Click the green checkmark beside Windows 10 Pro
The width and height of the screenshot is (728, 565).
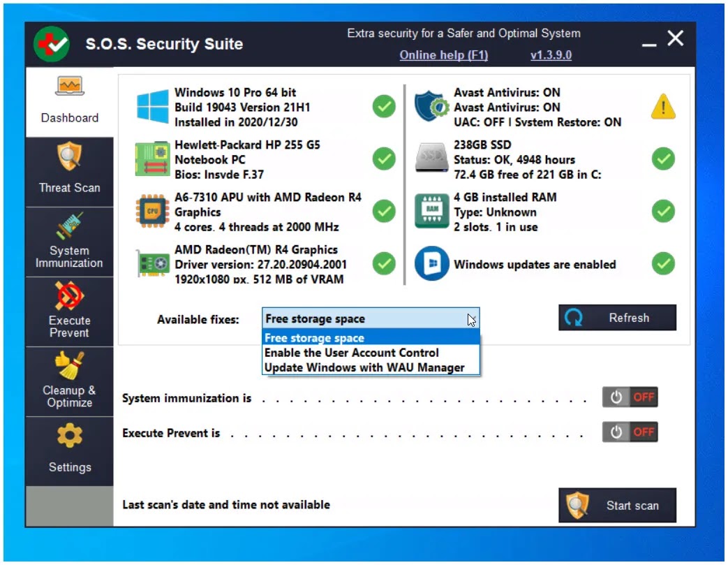point(384,106)
